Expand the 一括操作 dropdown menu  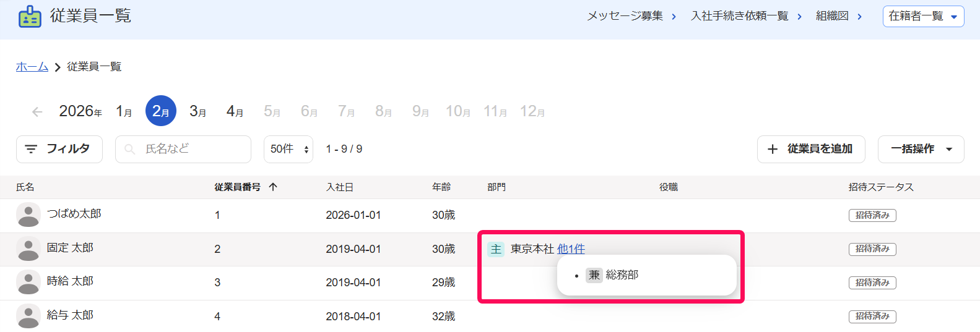click(922, 149)
